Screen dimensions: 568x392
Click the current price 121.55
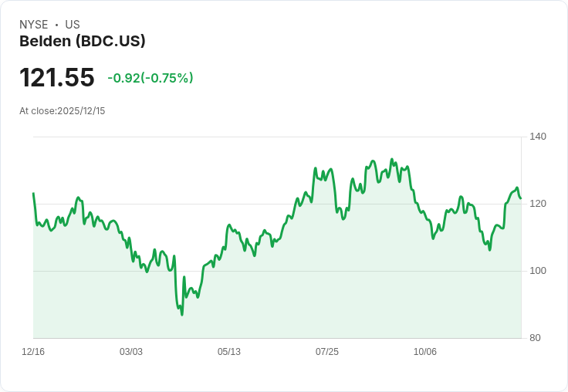click(57, 77)
